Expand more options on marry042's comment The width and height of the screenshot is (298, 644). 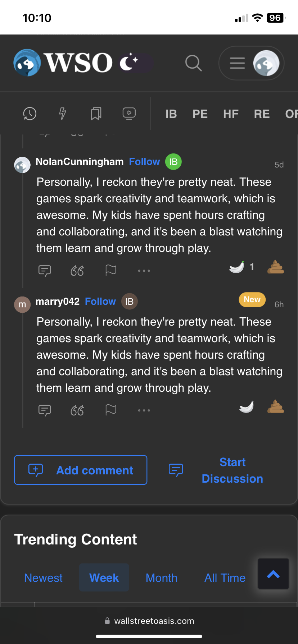pos(144,410)
